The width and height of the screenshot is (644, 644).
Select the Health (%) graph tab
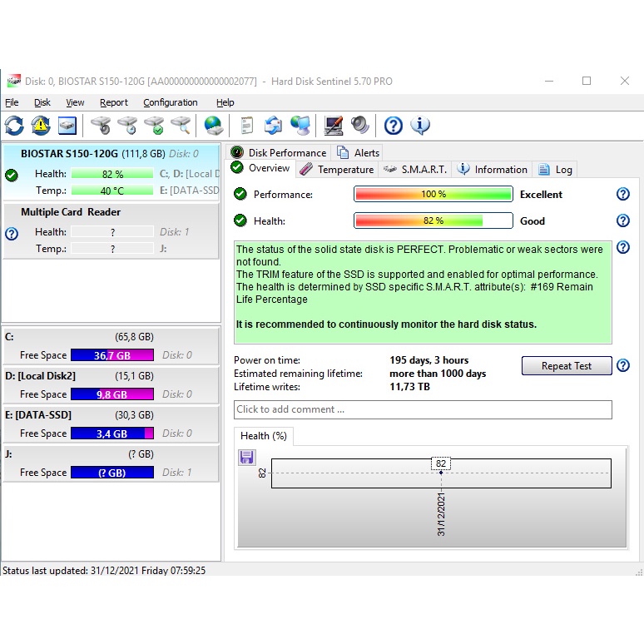click(x=264, y=436)
